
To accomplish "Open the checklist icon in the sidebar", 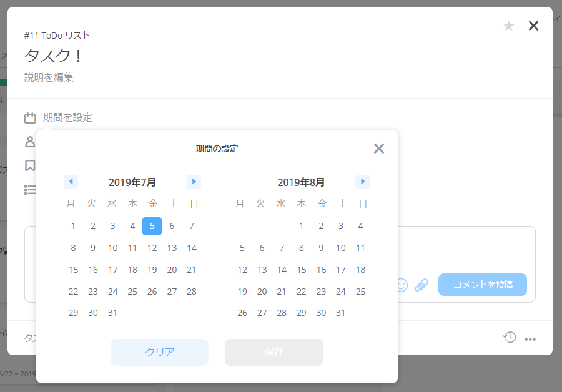I will coord(29,190).
